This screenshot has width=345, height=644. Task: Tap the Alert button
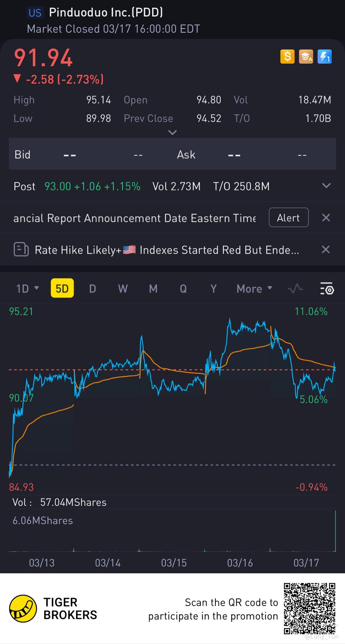[289, 217]
